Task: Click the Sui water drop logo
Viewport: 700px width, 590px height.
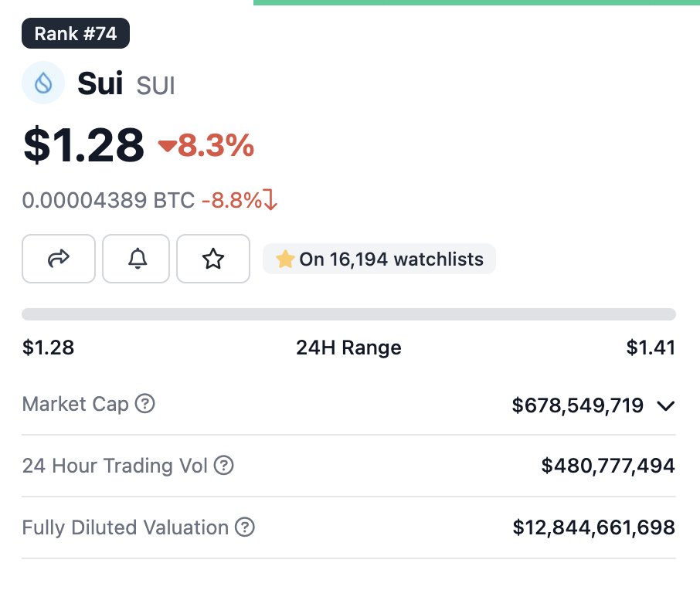Action: tap(43, 83)
